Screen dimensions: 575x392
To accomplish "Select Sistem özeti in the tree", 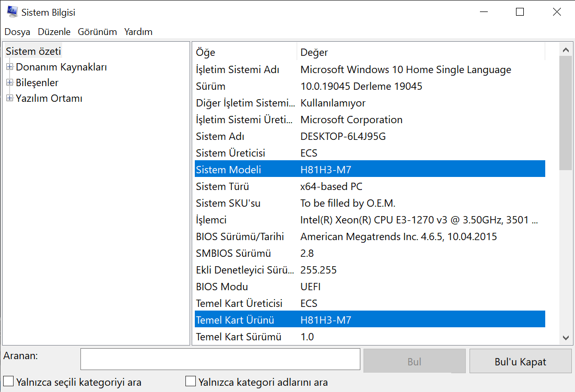I will (33, 51).
